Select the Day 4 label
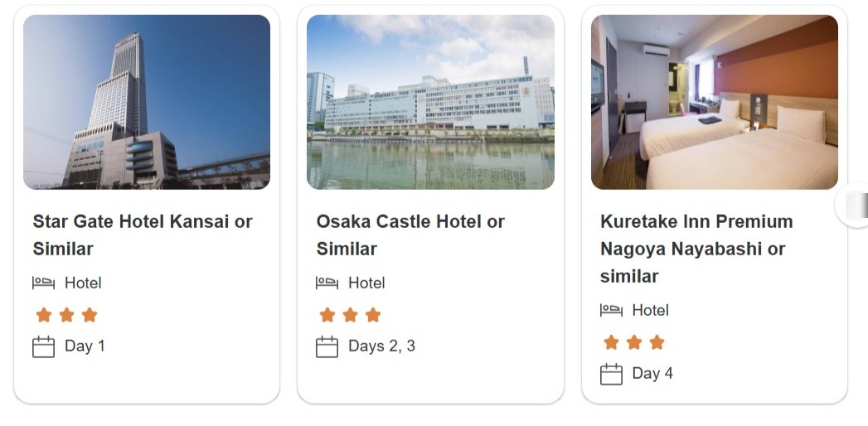 click(652, 373)
